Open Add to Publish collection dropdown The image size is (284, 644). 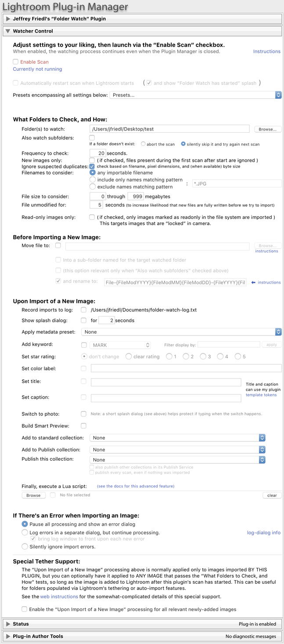[x=177, y=450]
